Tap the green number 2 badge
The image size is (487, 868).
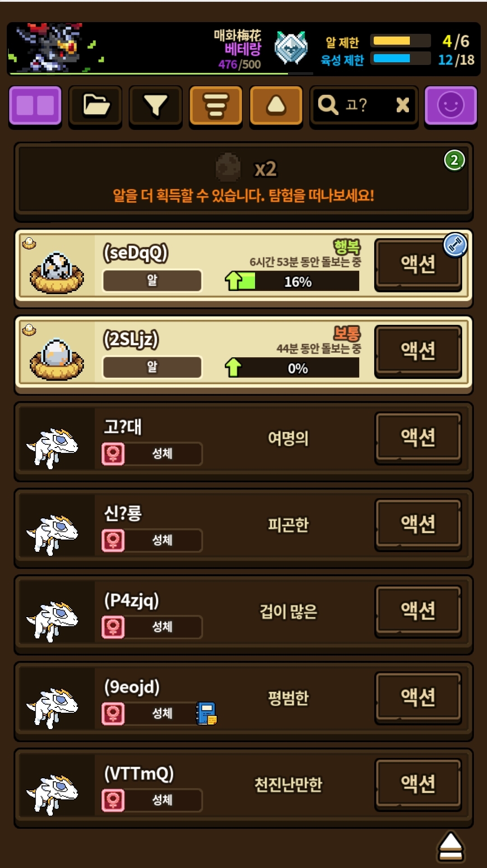[455, 160]
